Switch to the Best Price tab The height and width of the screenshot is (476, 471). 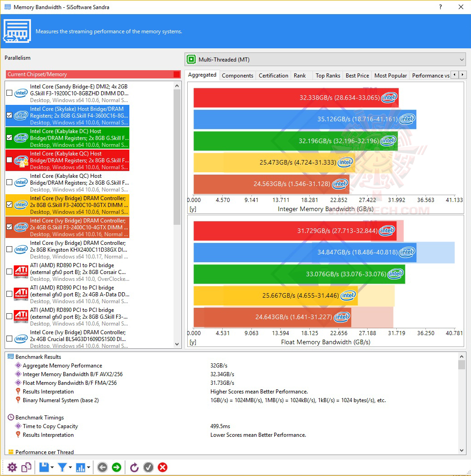(357, 76)
